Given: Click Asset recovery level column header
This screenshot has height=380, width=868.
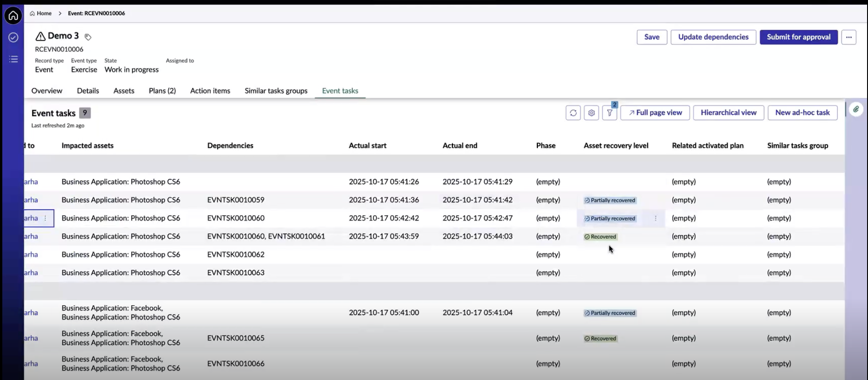Looking at the screenshot, I should pos(616,146).
